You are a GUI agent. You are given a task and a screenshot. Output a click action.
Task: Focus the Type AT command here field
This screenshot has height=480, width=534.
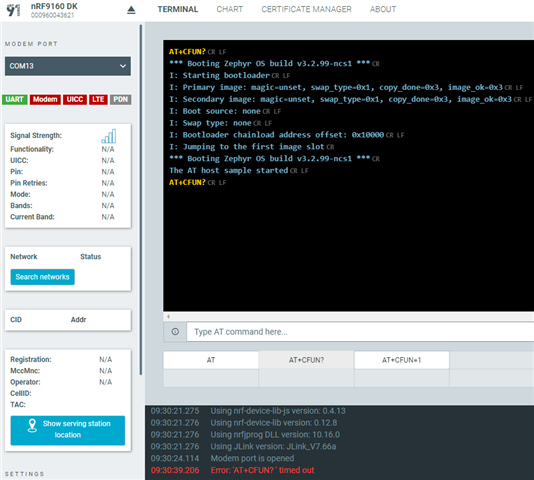coord(360,332)
